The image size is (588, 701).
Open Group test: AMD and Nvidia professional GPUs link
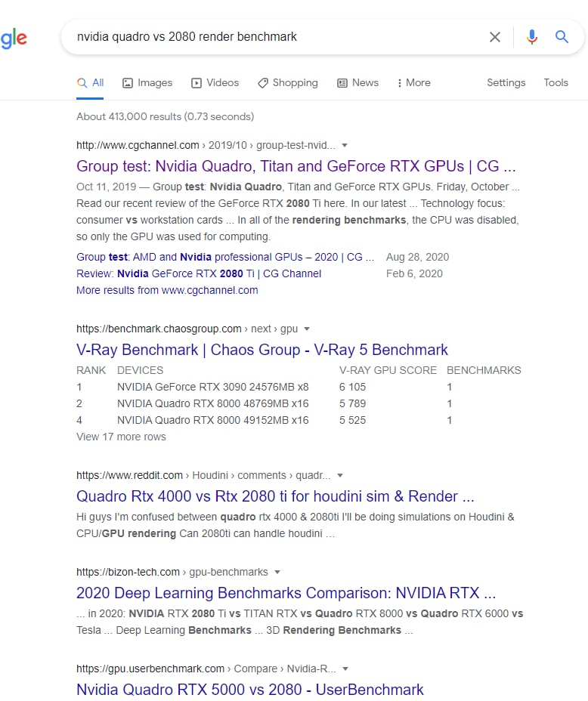(x=225, y=257)
